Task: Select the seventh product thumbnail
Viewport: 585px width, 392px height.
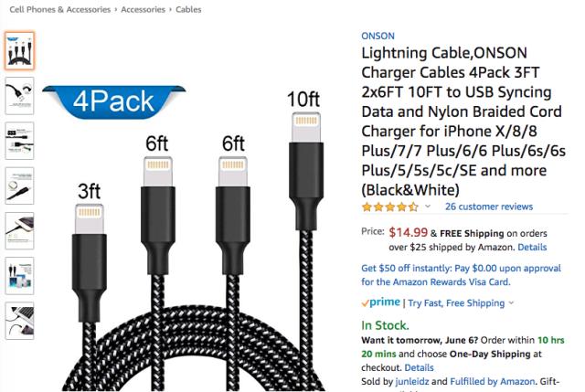Action: [18, 320]
